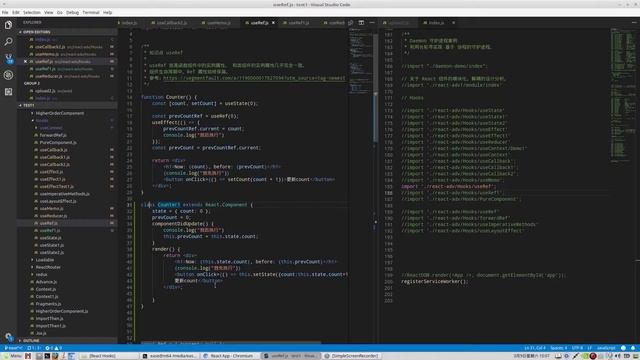Screen dimensions: 640x360
Task: Open useLayoutEffect.js in file tree
Action: tap(58, 201)
